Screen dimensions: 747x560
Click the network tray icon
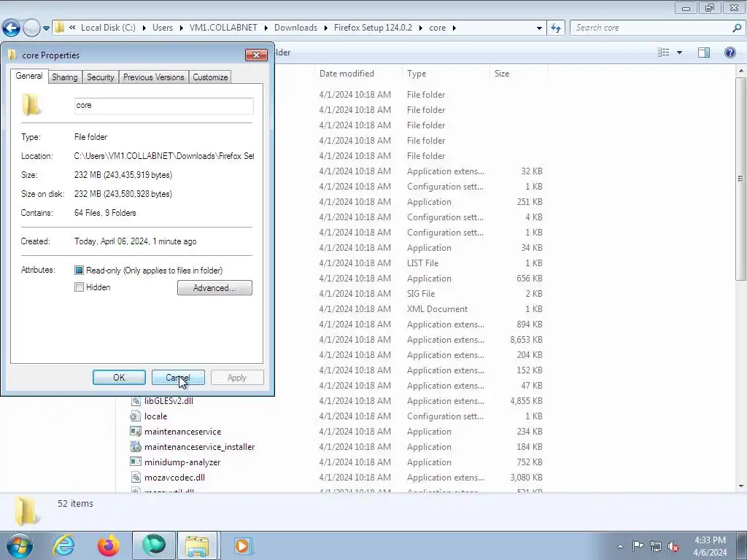tap(656, 546)
